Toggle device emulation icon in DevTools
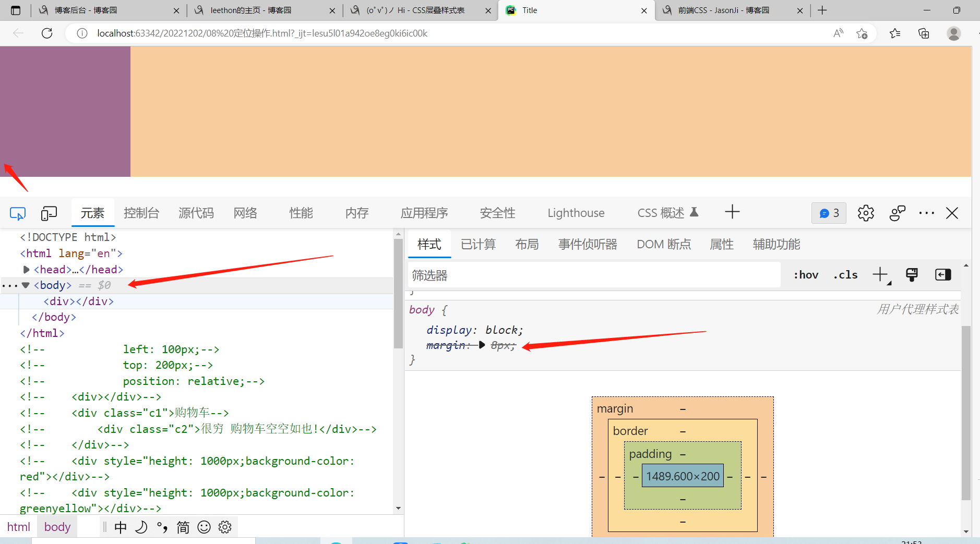Image resolution: width=980 pixels, height=544 pixels. pyautogui.click(x=49, y=213)
